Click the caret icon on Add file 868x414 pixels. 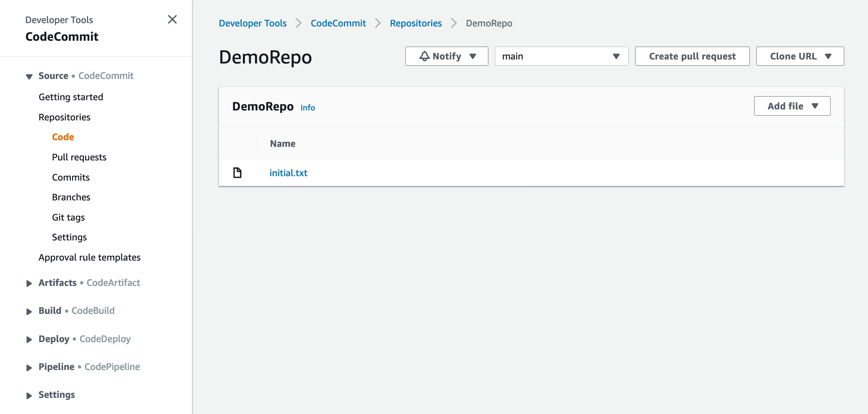815,106
